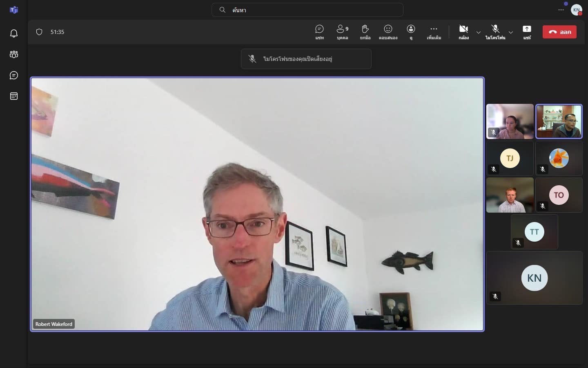
Task: Open the Activity notifications bell
Action: tap(14, 34)
